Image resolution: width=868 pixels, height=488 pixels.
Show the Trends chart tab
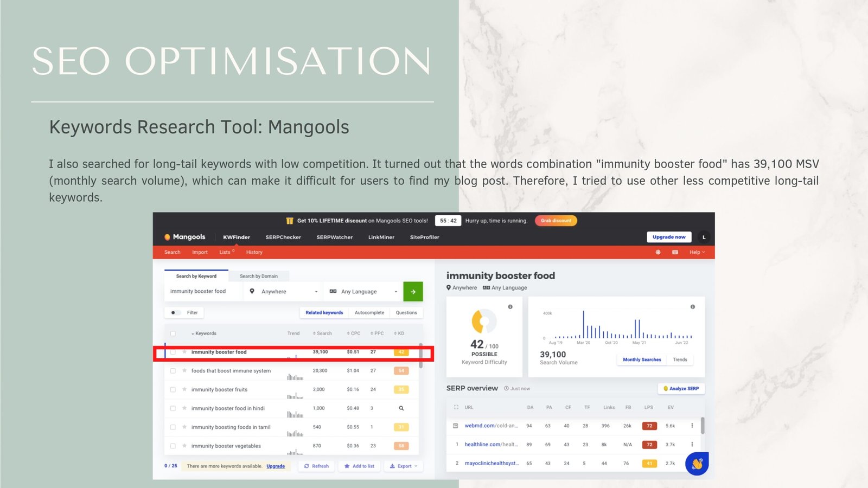tap(680, 359)
